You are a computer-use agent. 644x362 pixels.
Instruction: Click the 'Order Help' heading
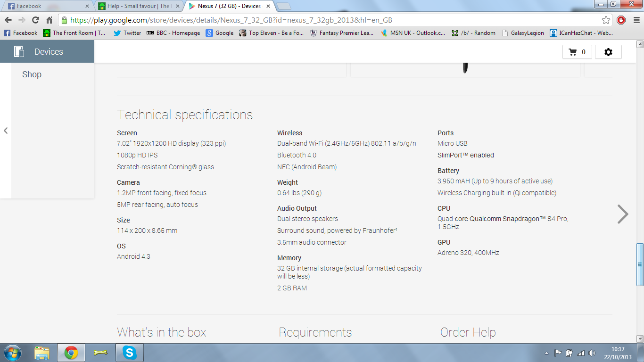click(x=468, y=332)
